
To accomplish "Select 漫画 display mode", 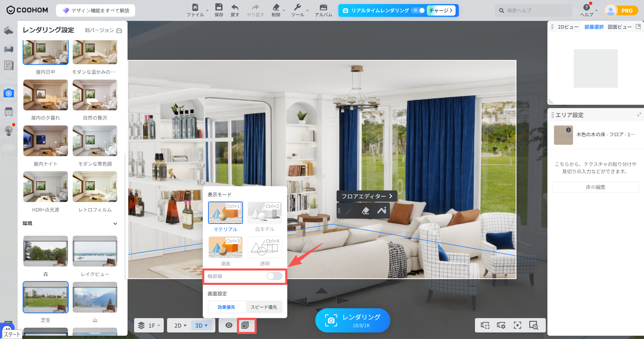I will 225,247.
